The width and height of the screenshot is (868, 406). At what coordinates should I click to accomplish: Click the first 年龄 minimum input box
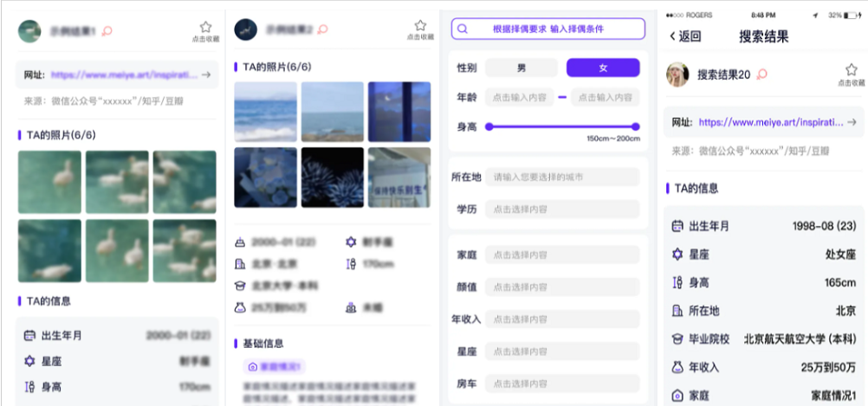click(x=519, y=97)
